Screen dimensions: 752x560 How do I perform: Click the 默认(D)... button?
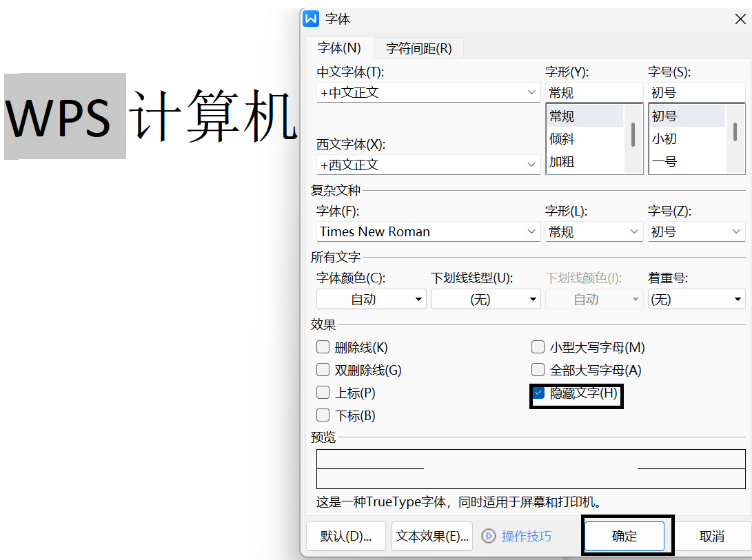point(346,536)
